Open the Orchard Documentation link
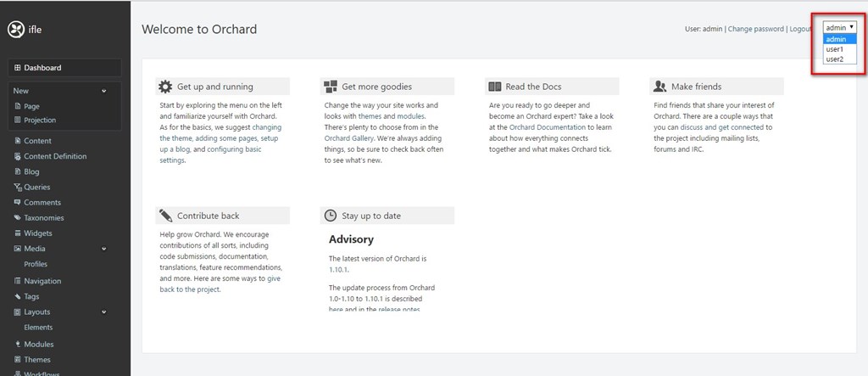The height and width of the screenshot is (376, 868). tap(547, 127)
